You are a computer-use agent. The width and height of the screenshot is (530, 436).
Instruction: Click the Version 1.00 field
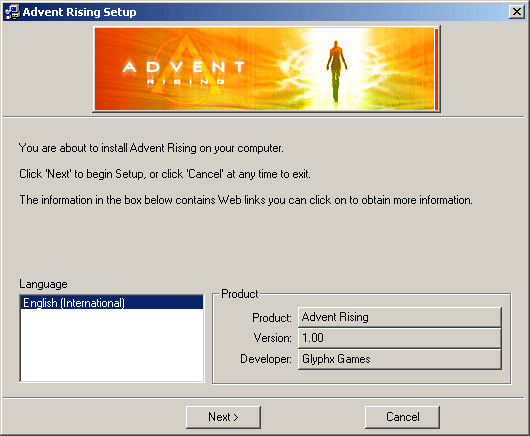coord(400,338)
